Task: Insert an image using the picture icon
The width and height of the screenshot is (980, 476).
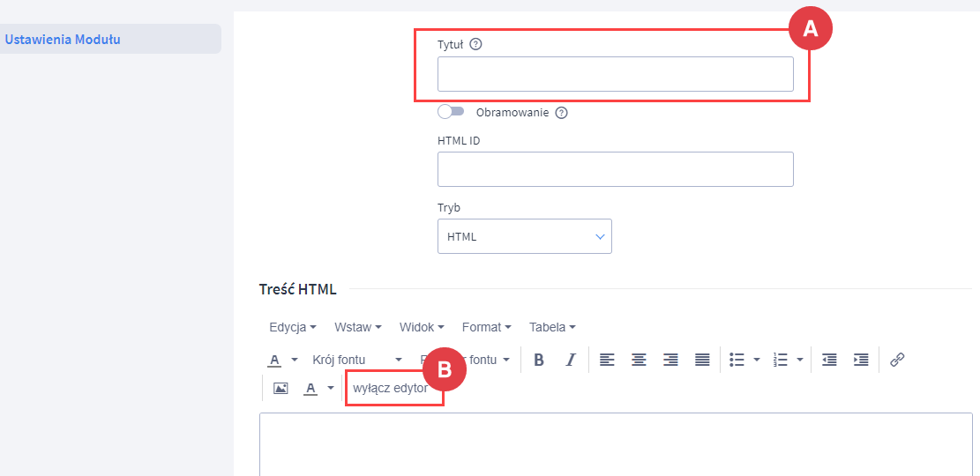Action: coord(281,388)
